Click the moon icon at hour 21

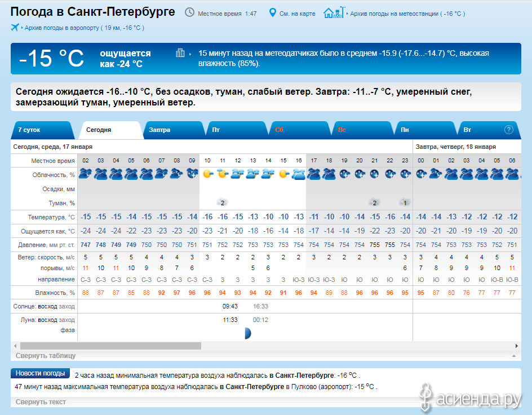click(x=375, y=174)
